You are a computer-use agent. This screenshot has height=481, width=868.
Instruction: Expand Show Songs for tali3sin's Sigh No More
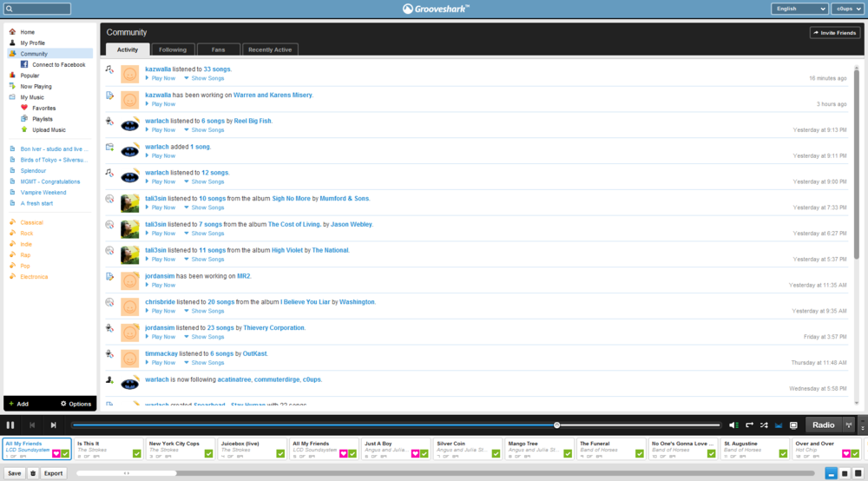pos(204,208)
